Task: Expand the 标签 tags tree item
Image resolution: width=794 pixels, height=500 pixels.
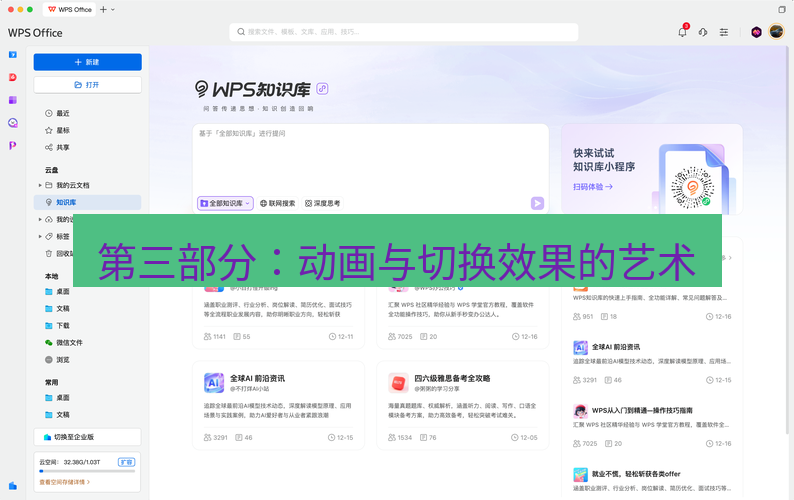Action: point(40,236)
